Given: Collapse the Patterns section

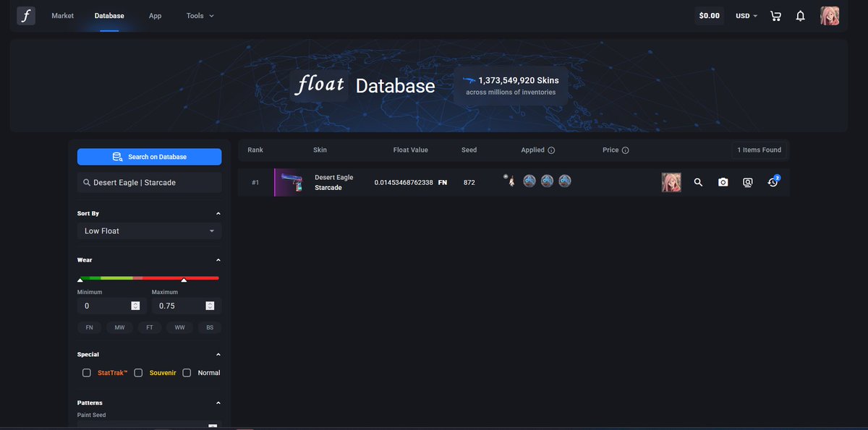Looking at the screenshot, I should (x=218, y=403).
